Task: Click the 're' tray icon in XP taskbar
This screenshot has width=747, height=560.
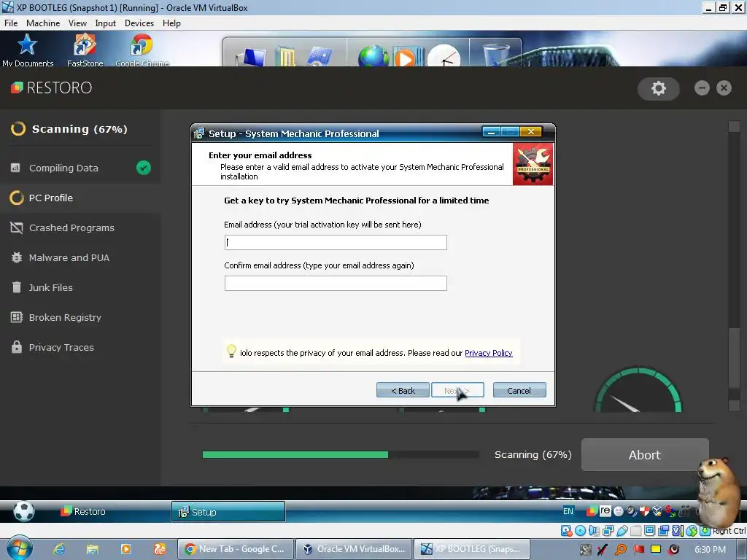Action: pos(605,511)
